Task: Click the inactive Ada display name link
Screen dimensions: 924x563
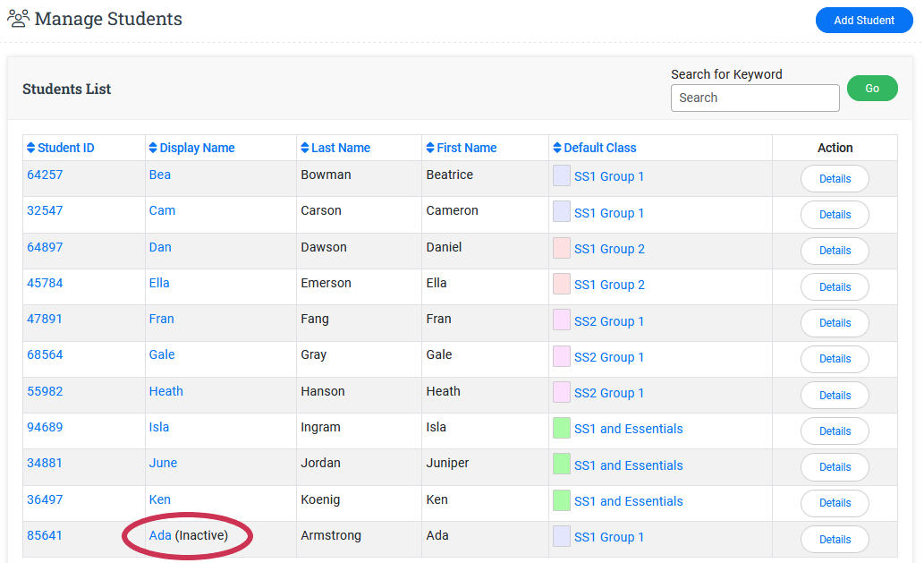Action: click(x=160, y=536)
